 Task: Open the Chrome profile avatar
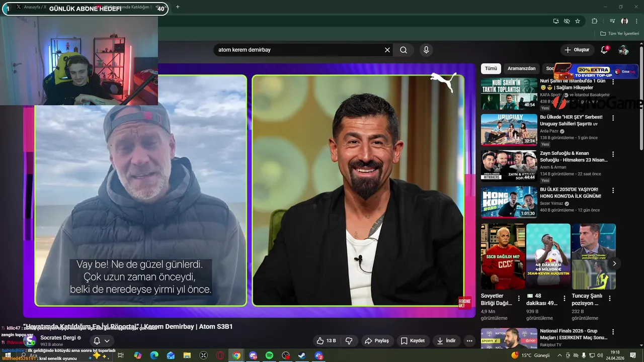tap(624, 21)
